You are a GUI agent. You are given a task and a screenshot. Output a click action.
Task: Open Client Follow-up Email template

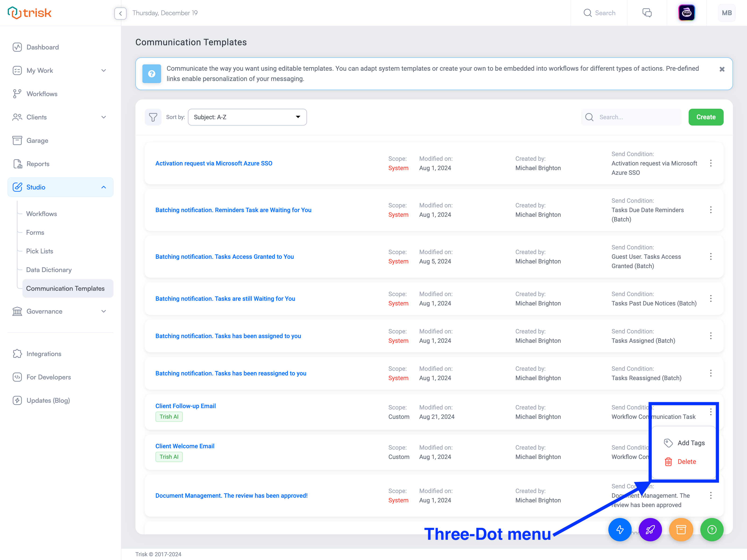tap(185, 406)
